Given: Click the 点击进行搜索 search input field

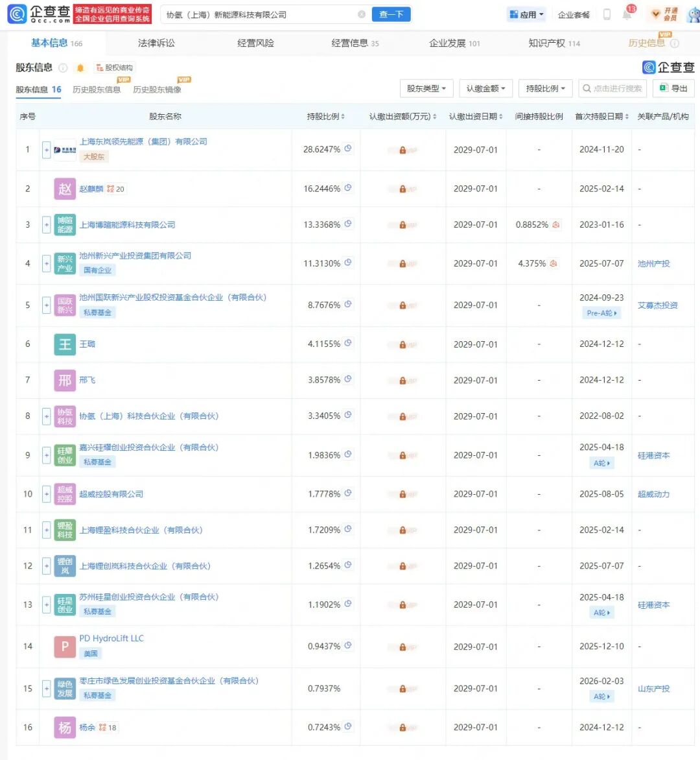Looking at the screenshot, I should [612, 88].
